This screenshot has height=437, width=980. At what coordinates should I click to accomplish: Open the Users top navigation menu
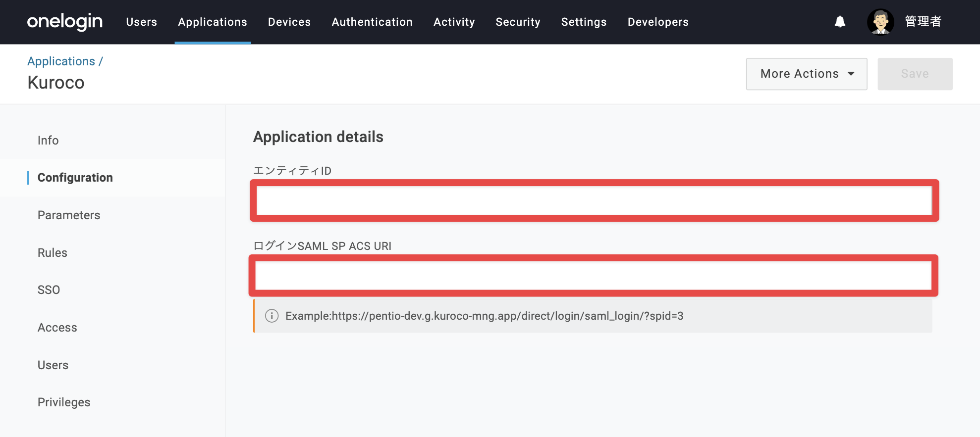click(142, 22)
